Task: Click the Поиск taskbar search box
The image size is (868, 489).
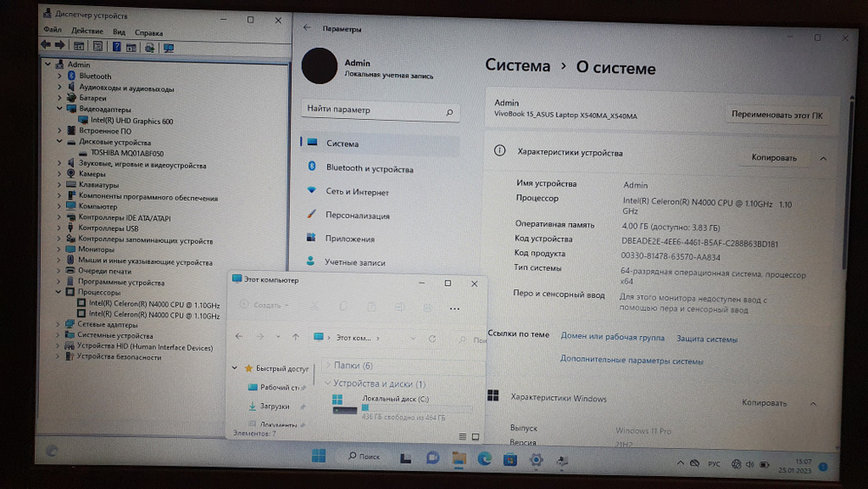Action: [364, 456]
